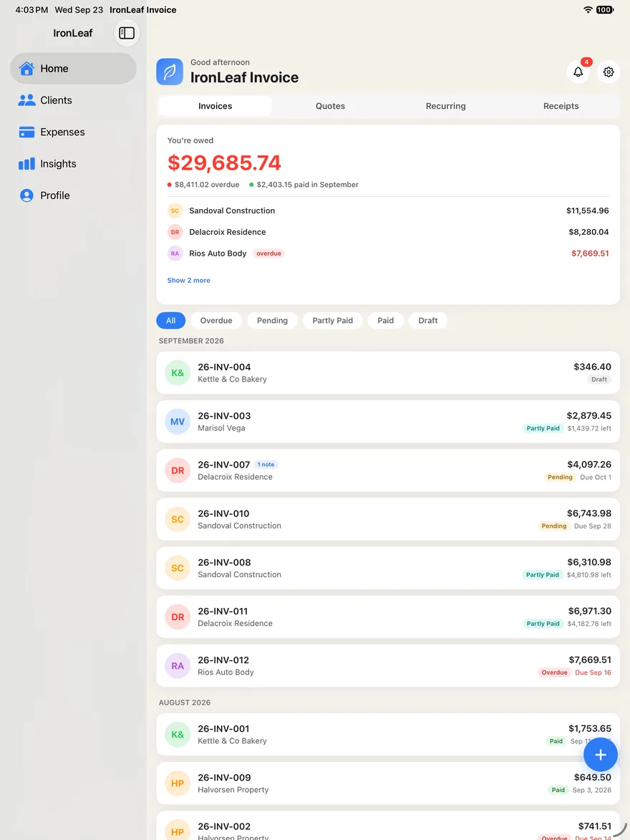630x840 pixels.
Task: Tap the Profile person icon
Action: click(26, 195)
